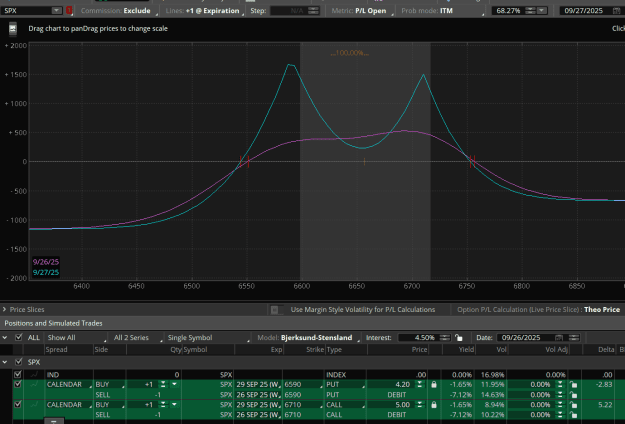
Task: Click the price lock on the 6590 PUT row
Action: tap(434, 385)
